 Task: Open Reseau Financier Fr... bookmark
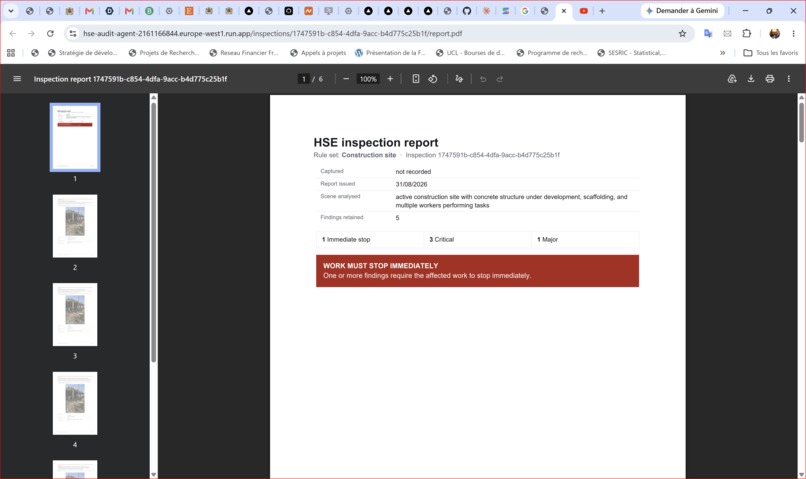[244, 52]
